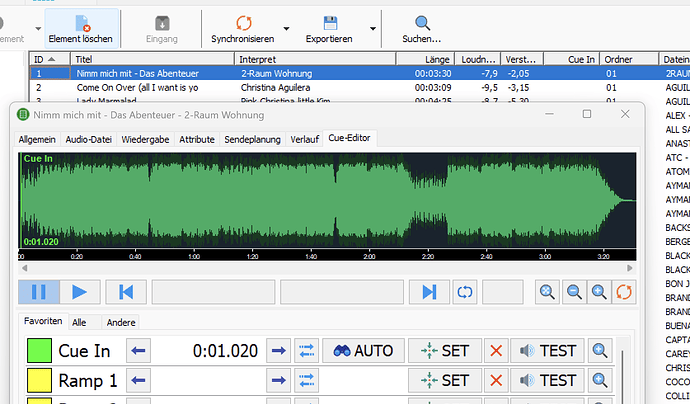Click the Cue In swap arrows icon
The height and width of the screenshot is (404, 690).
click(x=307, y=350)
